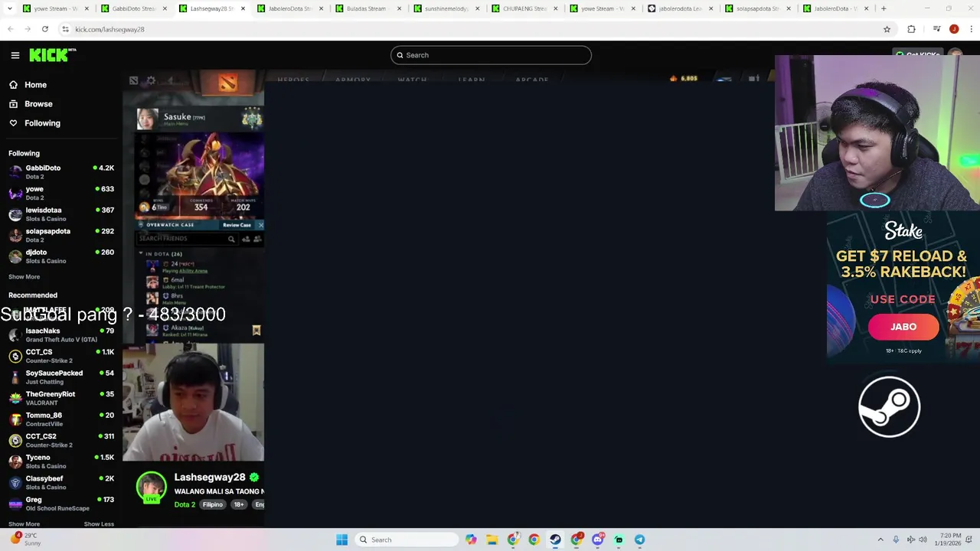Open the Kick sidebar hamburger menu

point(15,55)
